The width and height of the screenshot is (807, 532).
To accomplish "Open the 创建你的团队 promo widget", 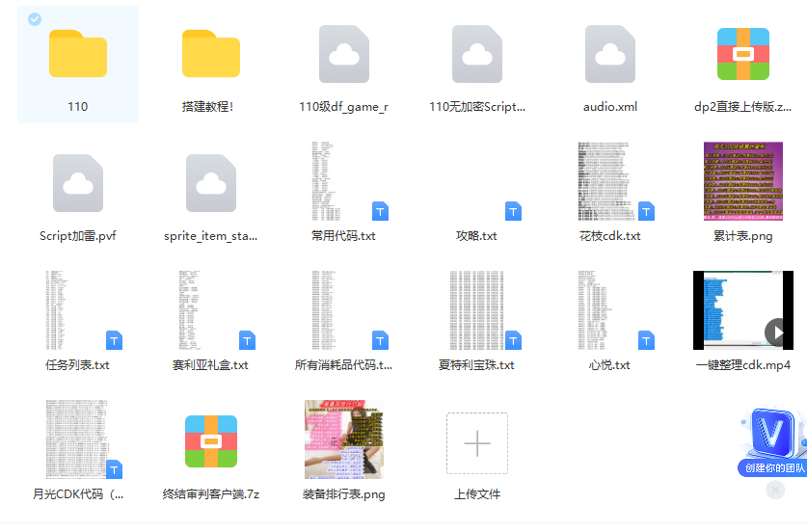I will 771,443.
